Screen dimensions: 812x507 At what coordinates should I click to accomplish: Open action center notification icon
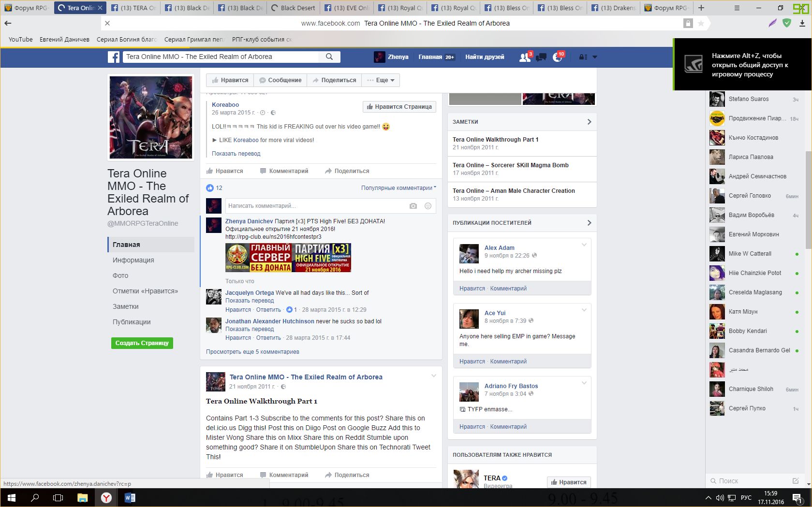pos(796,497)
